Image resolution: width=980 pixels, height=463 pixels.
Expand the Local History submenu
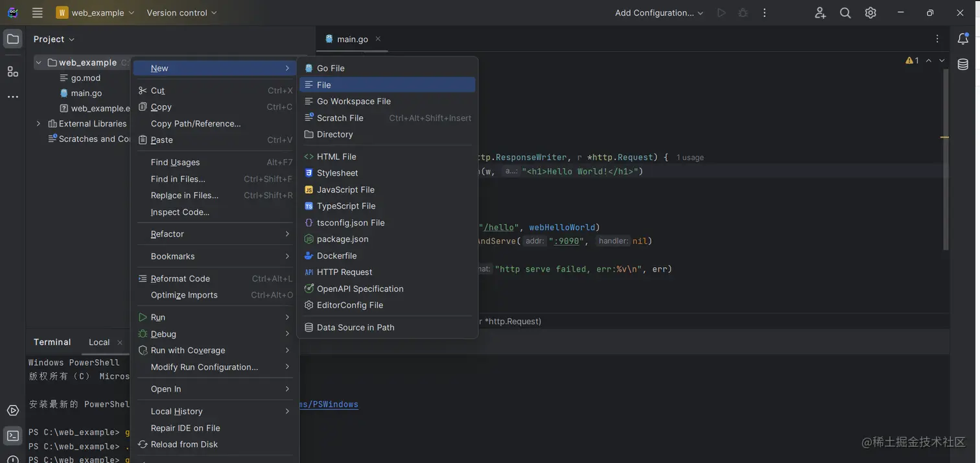coord(215,411)
